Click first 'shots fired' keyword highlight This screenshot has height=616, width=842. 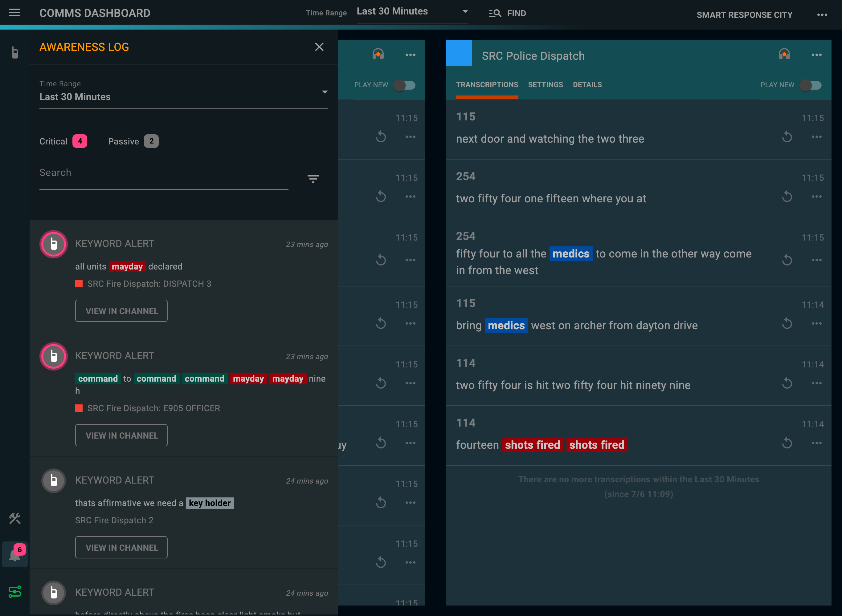[x=532, y=445]
